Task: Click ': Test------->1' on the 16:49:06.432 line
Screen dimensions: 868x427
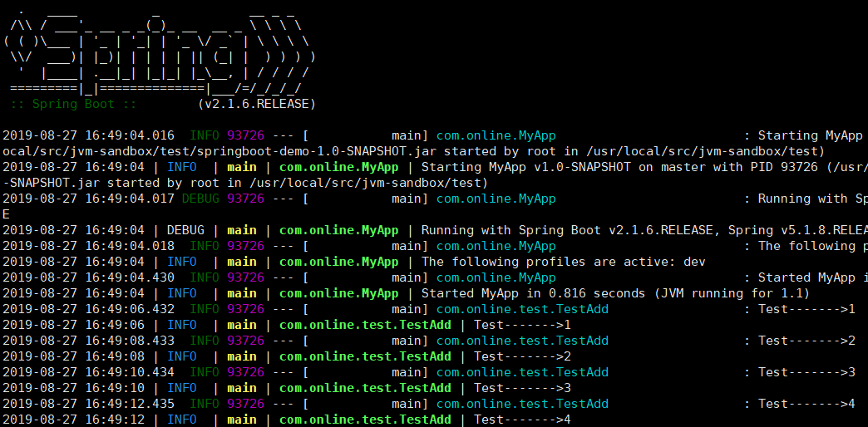Action: [799, 309]
